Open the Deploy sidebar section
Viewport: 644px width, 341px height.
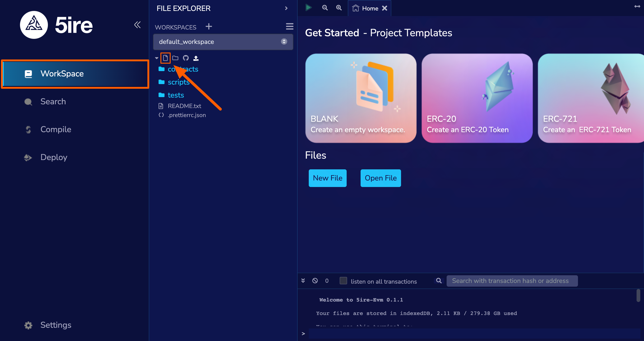54,157
